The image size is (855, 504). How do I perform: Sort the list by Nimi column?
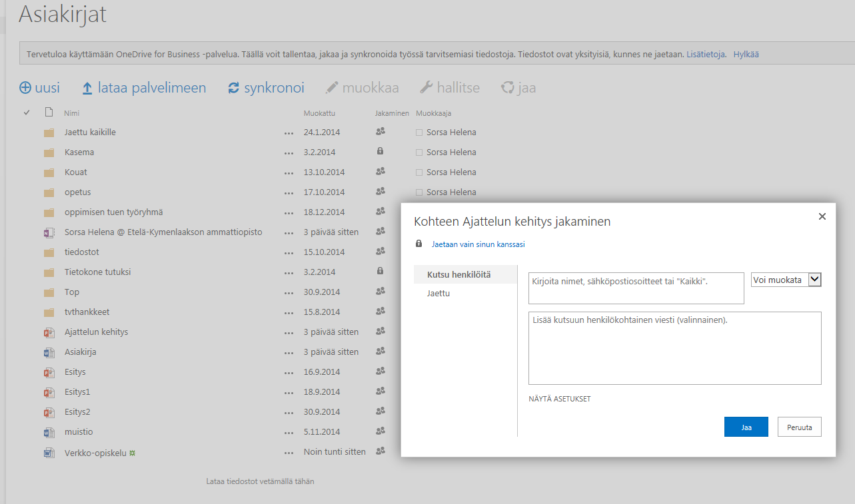click(x=71, y=113)
